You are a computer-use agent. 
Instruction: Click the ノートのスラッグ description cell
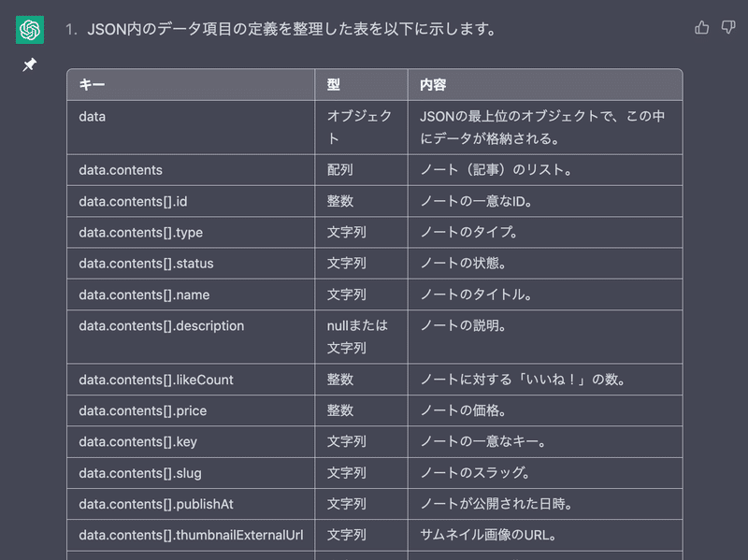click(x=545, y=473)
